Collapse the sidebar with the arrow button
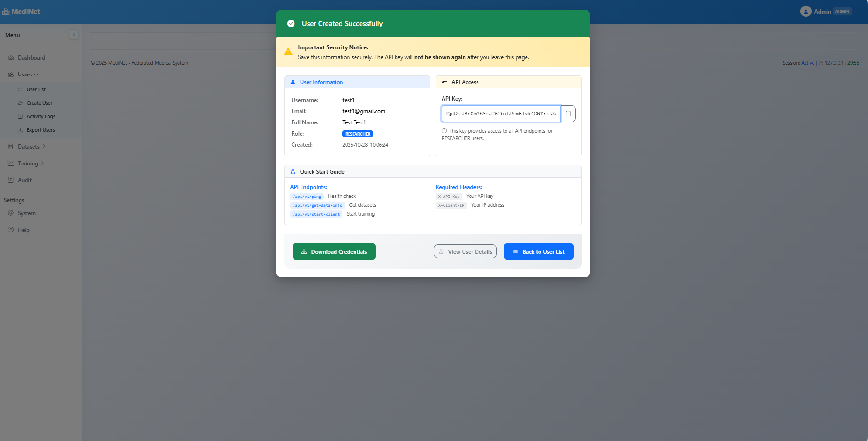Screen dimensions: 868x441 point(74,34)
